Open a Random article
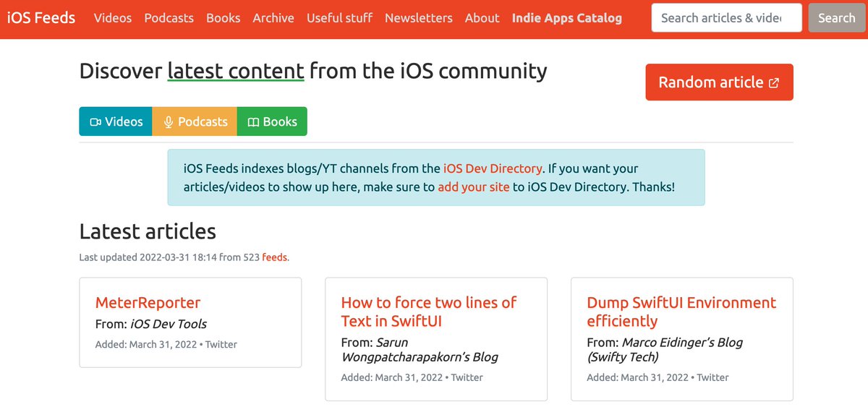The width and height of the screenshot is (868, 407). coord(719,82)
